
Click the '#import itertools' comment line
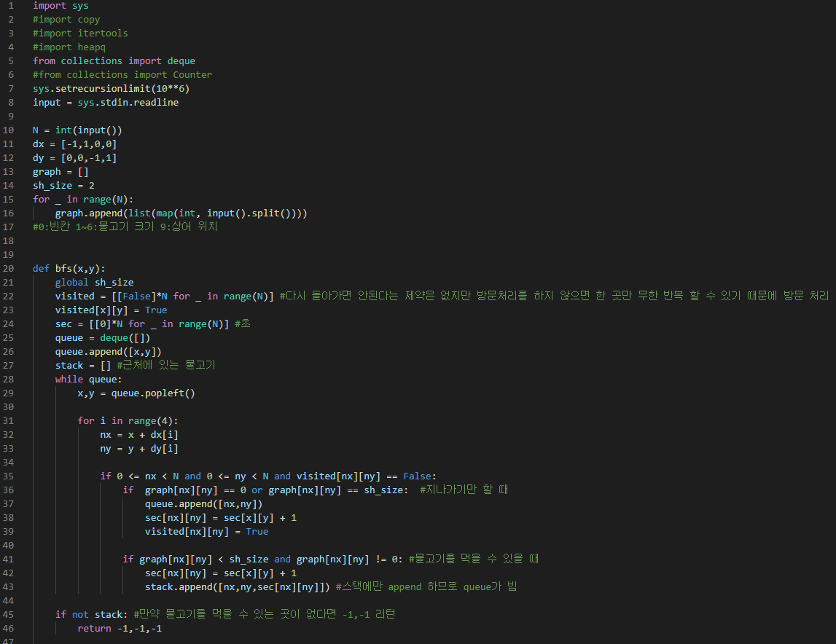click(x=80, y=33)
